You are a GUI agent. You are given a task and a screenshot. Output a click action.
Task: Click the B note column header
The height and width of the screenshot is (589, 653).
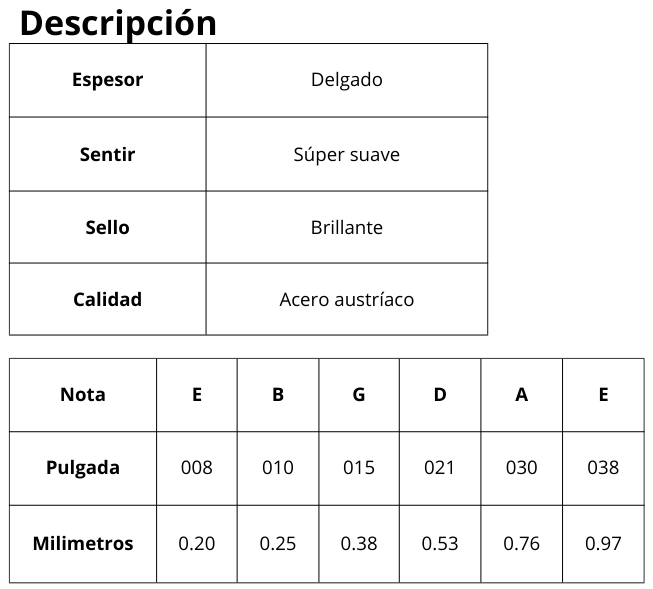pos(278,395)
